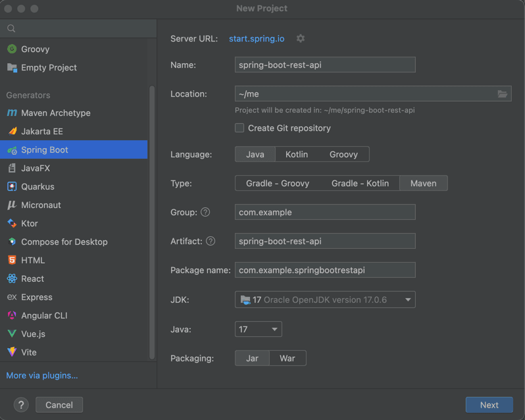
Task: Open the JDK dropdown
Action: click(325, 300)
